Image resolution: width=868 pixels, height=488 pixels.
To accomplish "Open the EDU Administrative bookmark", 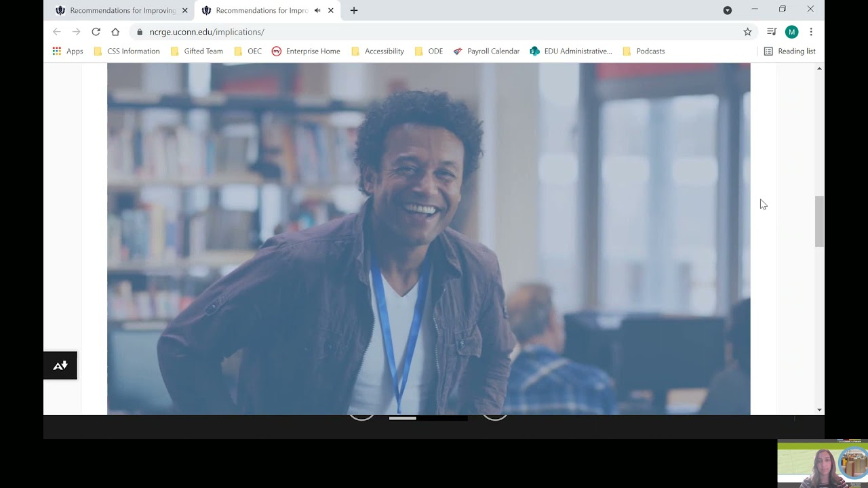I will pyautogui.click(x=571, y=51).
